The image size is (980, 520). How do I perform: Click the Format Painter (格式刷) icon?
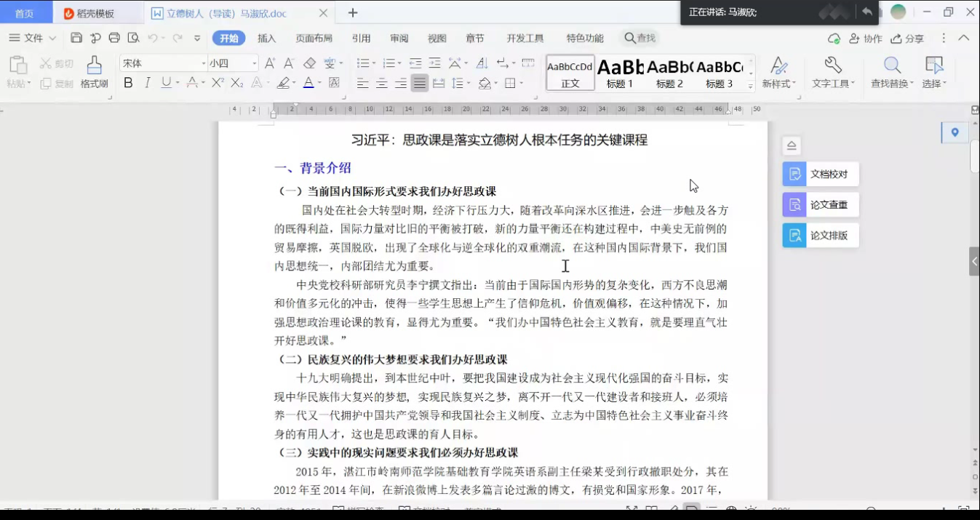(94, 72)
